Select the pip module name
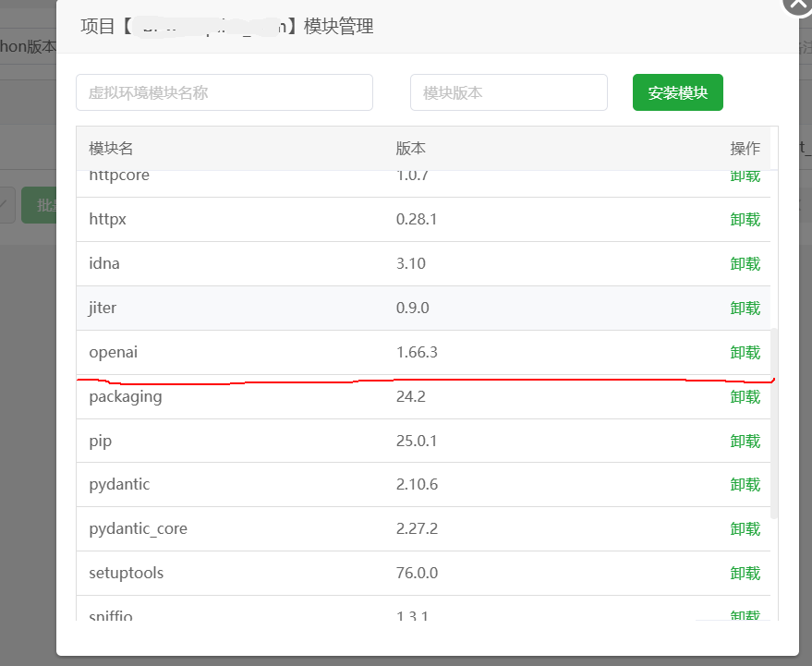Image resolution: width=812 pixels, height=666 pixels. [x=101, y=442]
